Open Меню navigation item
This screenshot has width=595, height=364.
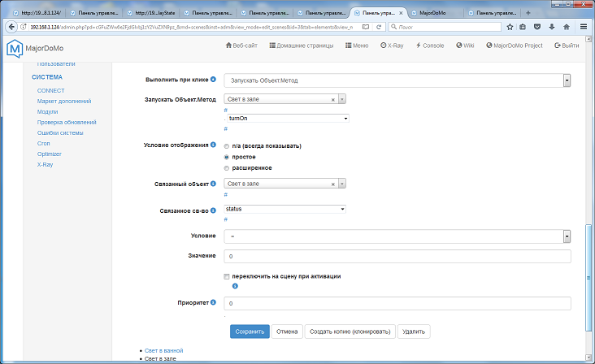(357, 45)
